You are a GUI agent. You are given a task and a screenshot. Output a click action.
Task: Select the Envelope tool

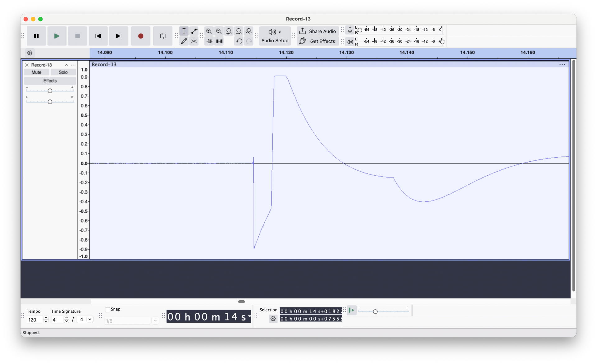[x=194, y=31]
